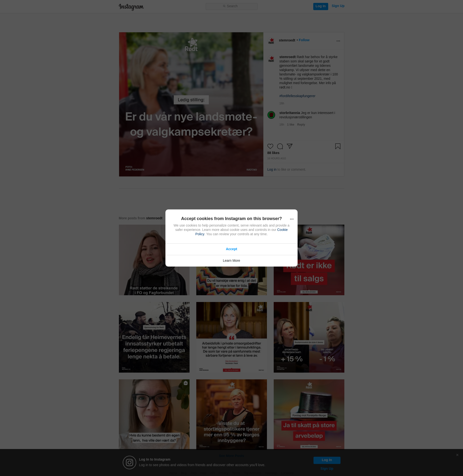Open the main job posting image
Screen dimensions: 463x476
(x=191, y=104)
